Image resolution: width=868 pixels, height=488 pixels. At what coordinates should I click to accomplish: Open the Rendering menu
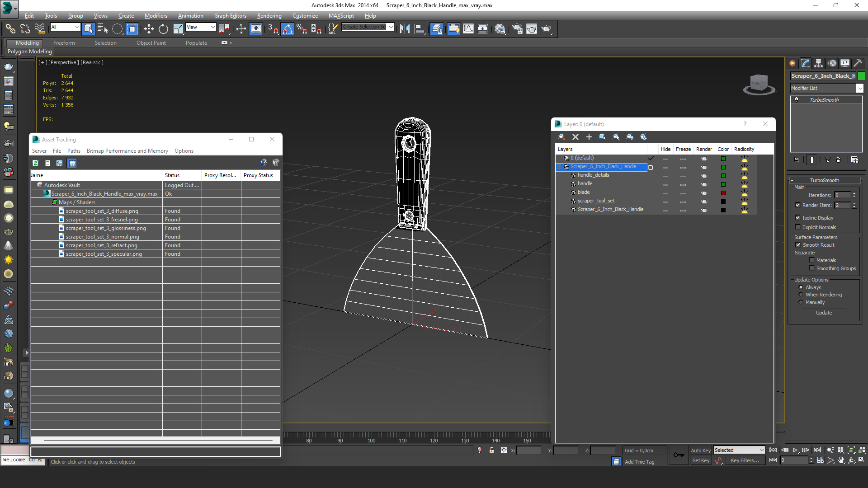point(269,16)
